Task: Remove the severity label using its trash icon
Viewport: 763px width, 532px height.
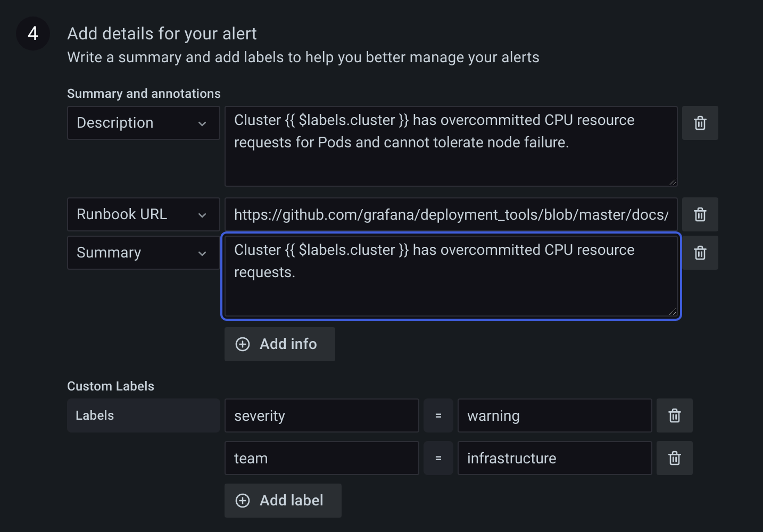Action: pos(674,415)
